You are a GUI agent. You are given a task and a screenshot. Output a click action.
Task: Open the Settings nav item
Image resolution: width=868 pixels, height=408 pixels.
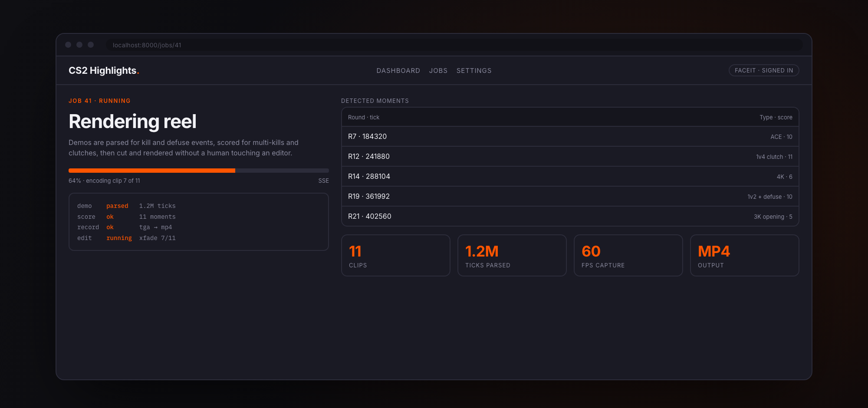(x=474, y=70)
